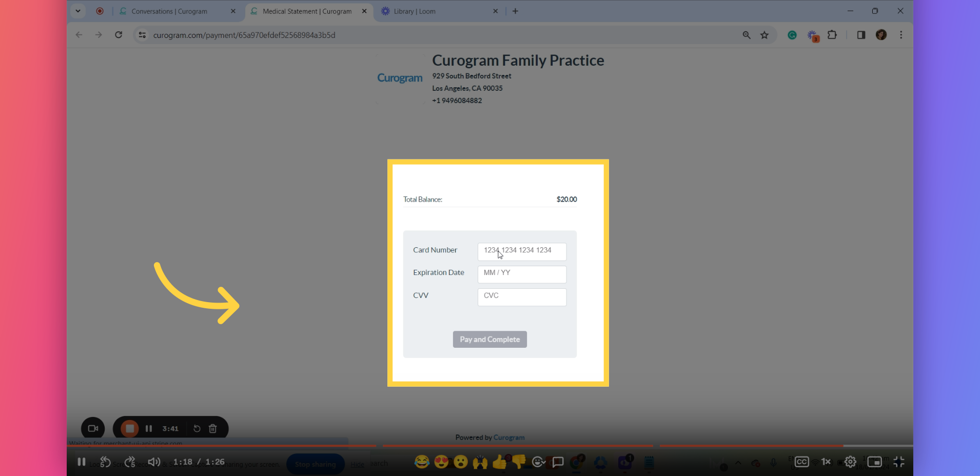Image resolution: width=980 pixels, height=476 pixels.
Task: Skip forward five seconds in video
Action: [130, 462]
